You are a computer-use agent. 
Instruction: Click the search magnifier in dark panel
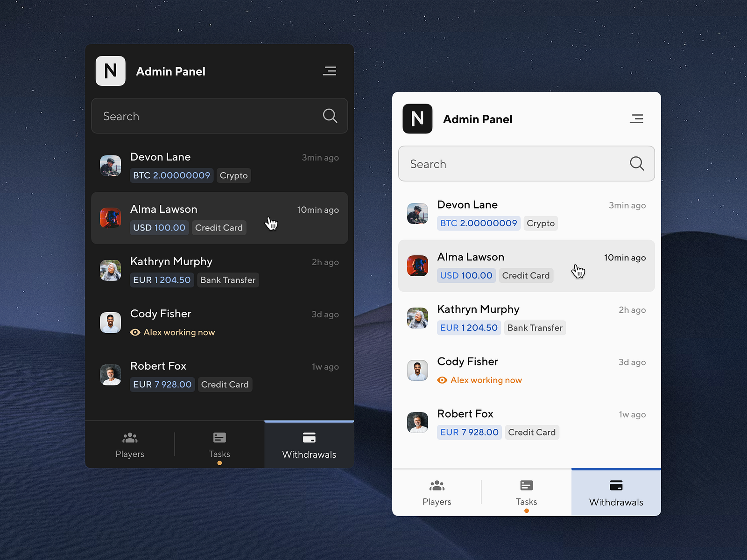point(330,116)
